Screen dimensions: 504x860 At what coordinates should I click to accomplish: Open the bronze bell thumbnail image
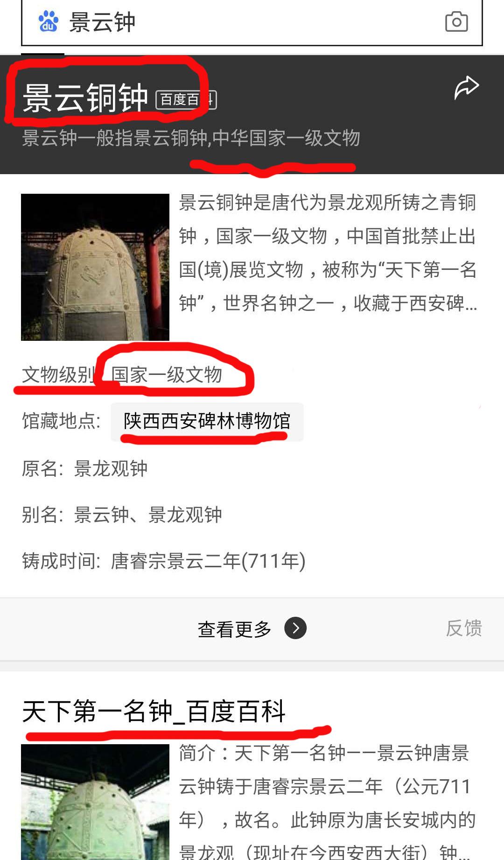95,267
